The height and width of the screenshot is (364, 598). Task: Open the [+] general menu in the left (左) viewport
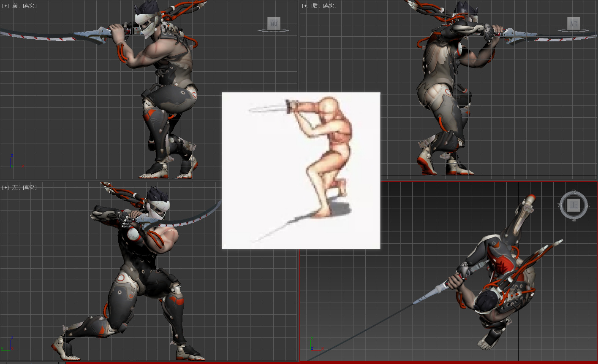click(5, 187)
